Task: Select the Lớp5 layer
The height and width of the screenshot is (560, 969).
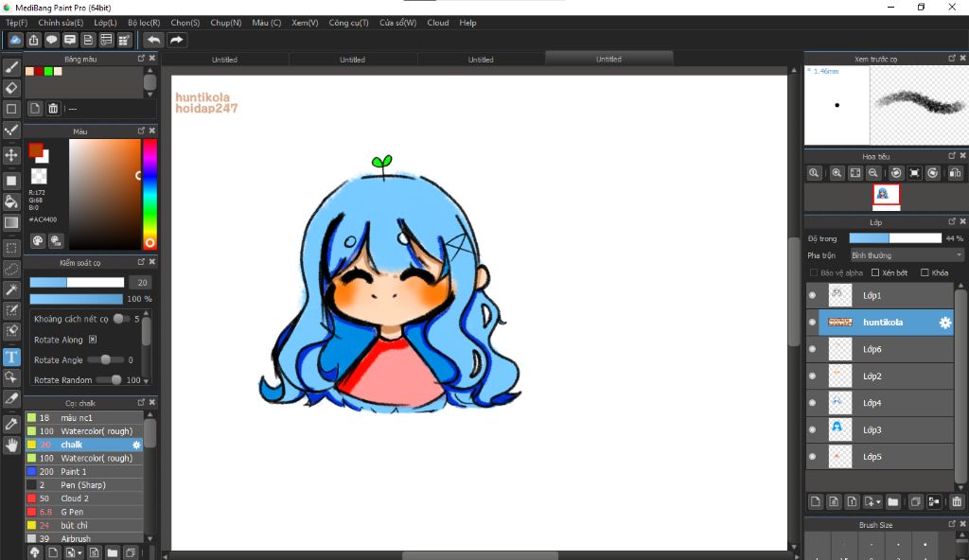Action: click(x=880, y=457)
